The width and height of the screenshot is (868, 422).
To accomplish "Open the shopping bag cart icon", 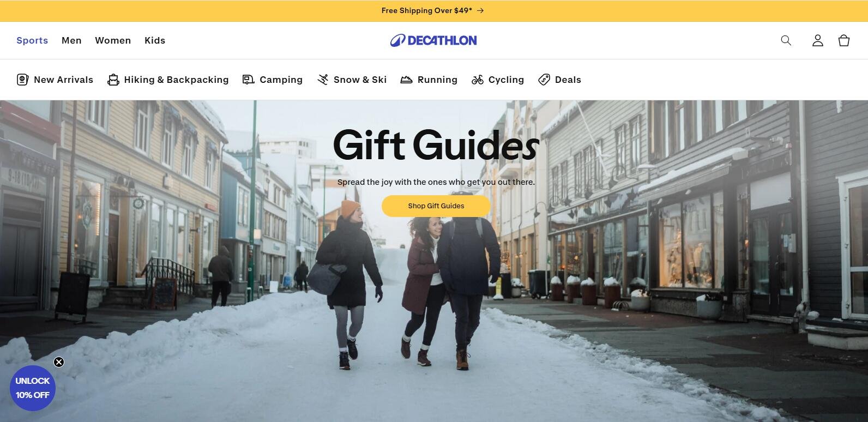I will (844, 40).
